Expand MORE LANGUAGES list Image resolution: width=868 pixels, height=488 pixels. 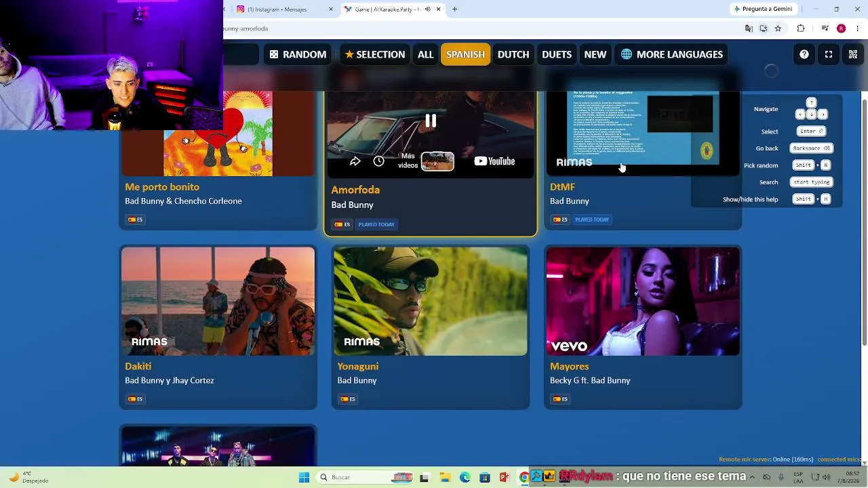pyautogui.click(x=672, y=54)
